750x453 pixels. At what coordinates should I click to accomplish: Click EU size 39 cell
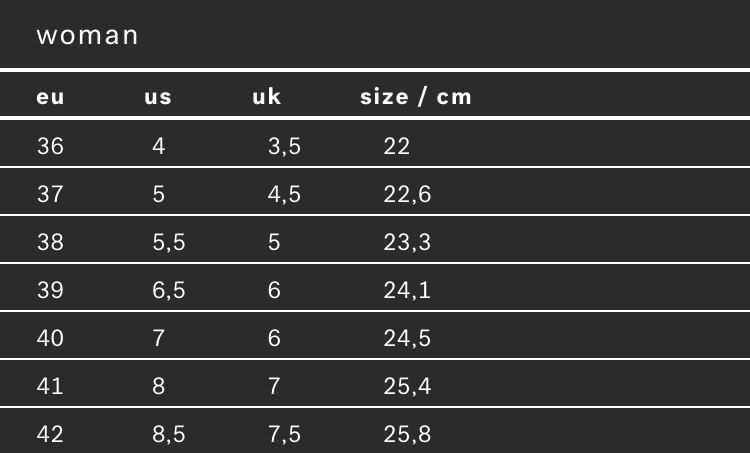50,290
